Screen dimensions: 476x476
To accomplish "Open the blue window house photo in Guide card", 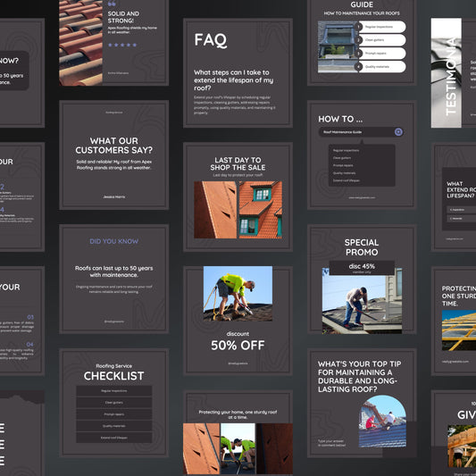I will click(x=338, y=46).
